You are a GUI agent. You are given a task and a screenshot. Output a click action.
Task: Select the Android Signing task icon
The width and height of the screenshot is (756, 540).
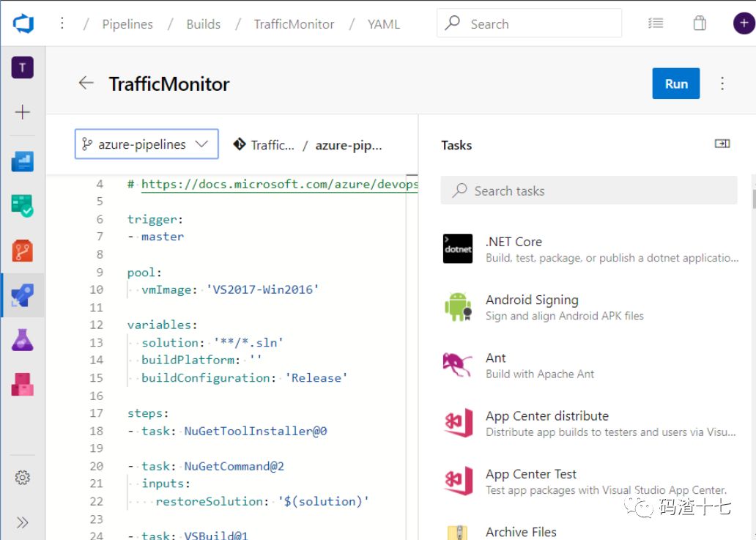[458, 307]
